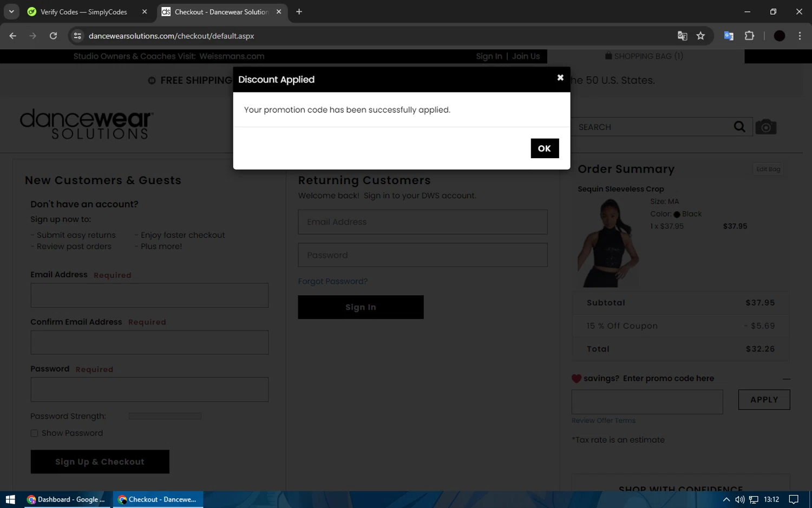Viewport: 812px width, 508px height.
Task: Click the taskbar clock showing 13:12
Action: tap(771, 499)
